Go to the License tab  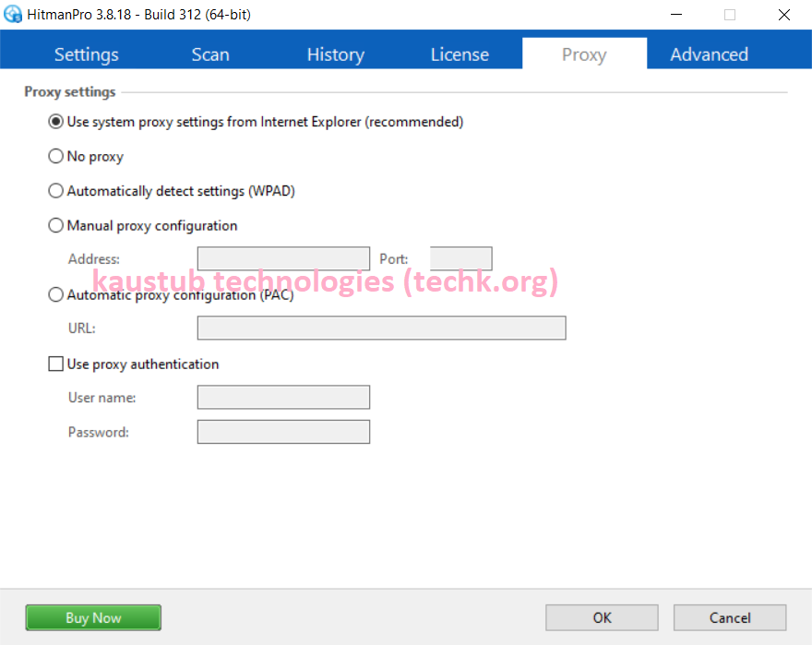tap(460, 54)
